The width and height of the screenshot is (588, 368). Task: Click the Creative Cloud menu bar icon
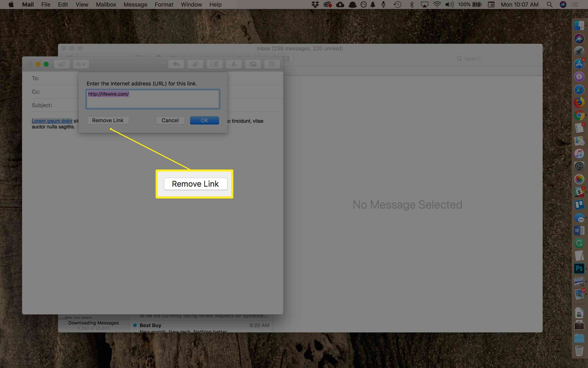pyautogui.click(x=327, y=4)
